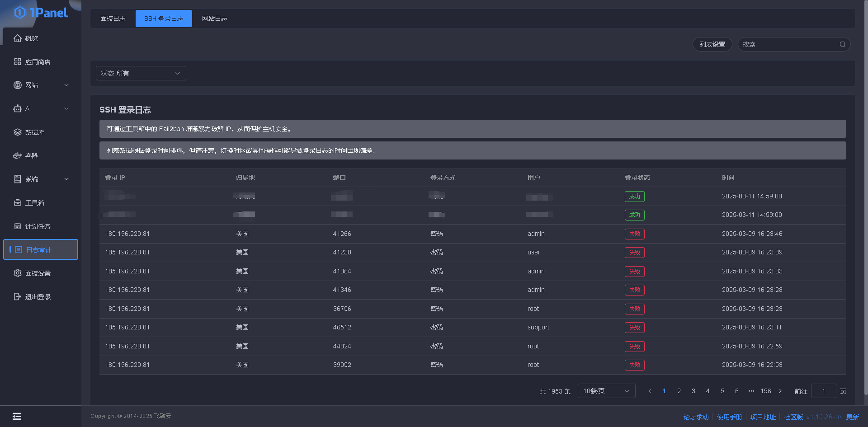Click the home icon for 概览

18,38
